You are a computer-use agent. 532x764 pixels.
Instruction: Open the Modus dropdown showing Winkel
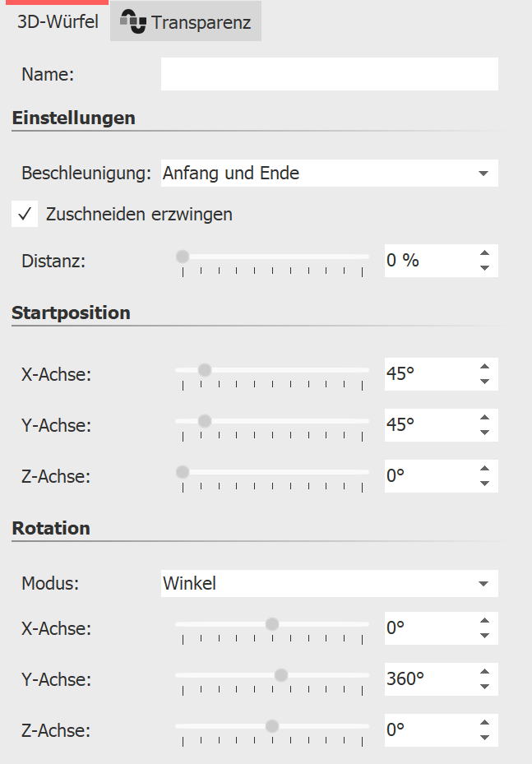coord(329,583)
